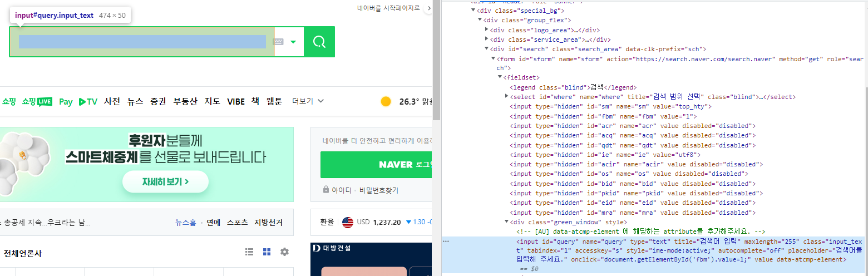Click the US flag currency icon
This screenshot has width=868, height=276.
[348, 222]
